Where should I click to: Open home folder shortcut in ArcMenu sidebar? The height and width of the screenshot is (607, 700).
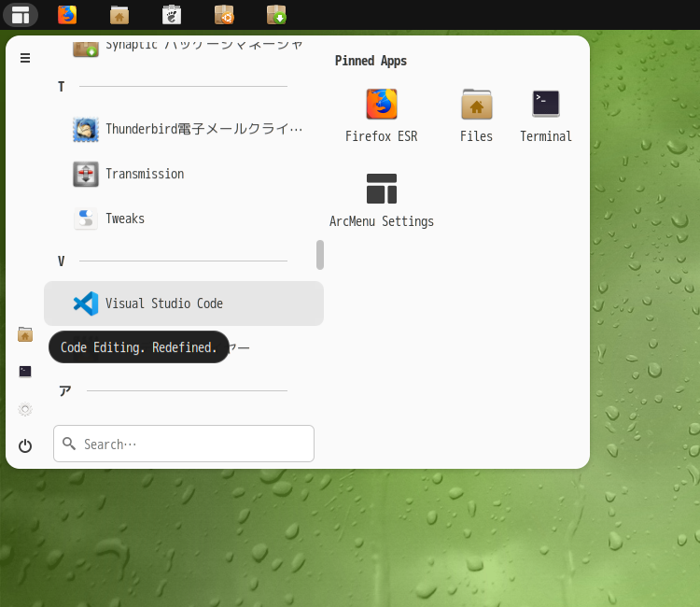[25, 334]
